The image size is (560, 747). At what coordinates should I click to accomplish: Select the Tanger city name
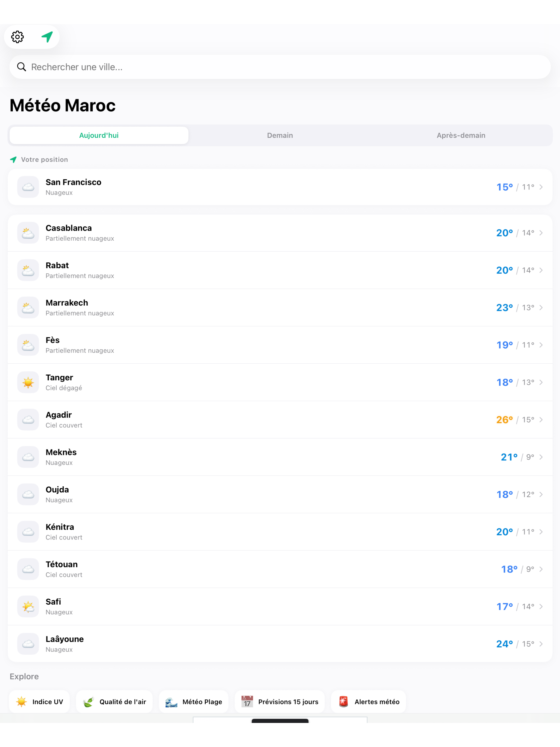click(59, 378)
